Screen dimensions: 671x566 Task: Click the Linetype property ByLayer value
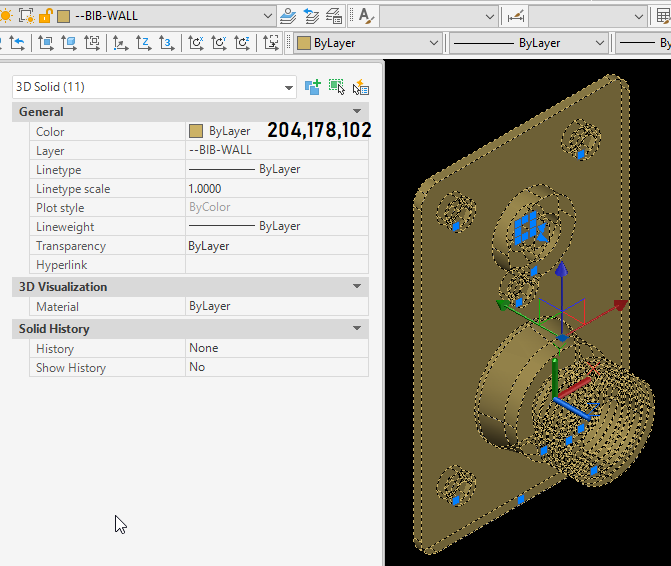pyautogui.click(x=277, y=169)
